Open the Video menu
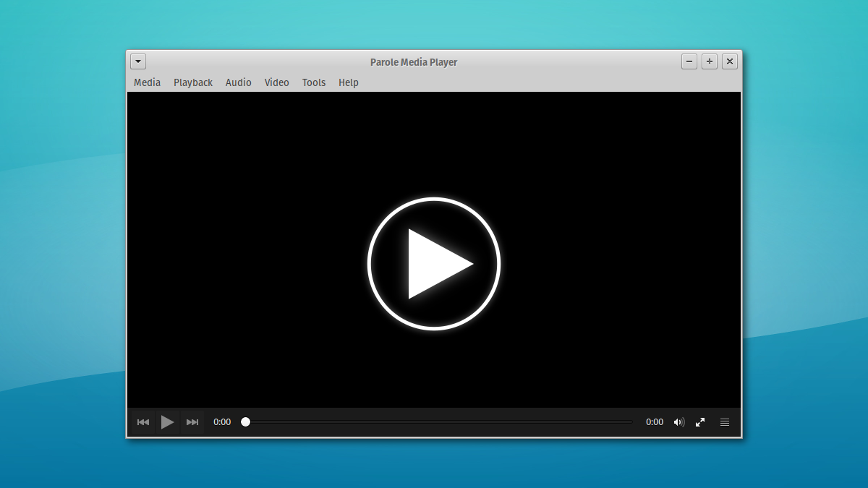The height and width of the screenshot is (488, 868). click(x=276, y=82)
